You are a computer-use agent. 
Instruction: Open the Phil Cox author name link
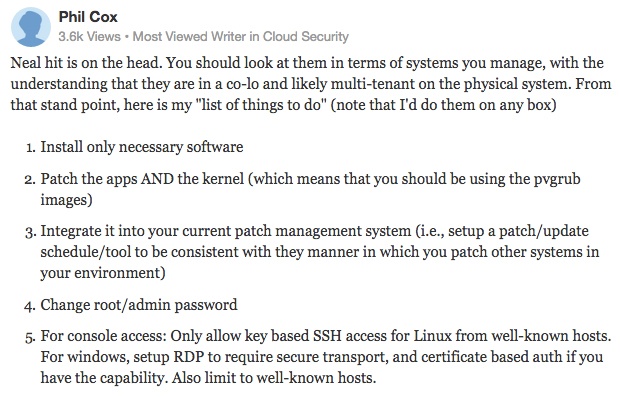(88, 17)
